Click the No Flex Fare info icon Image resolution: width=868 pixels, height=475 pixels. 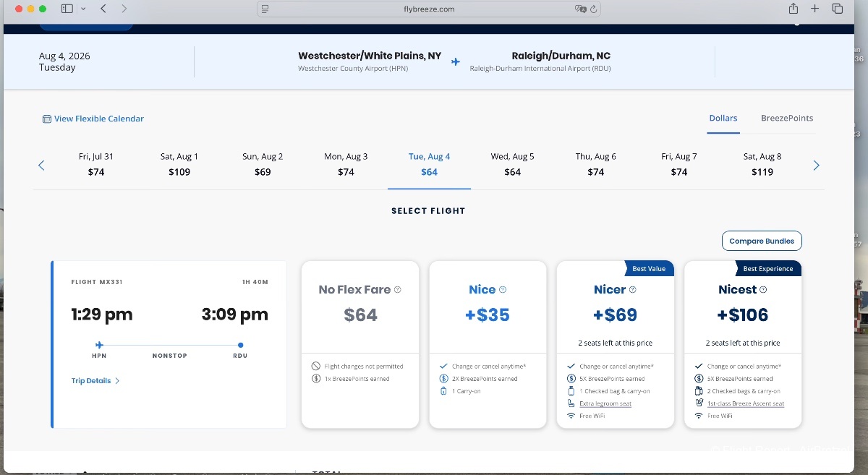click(x=397, y=290)
